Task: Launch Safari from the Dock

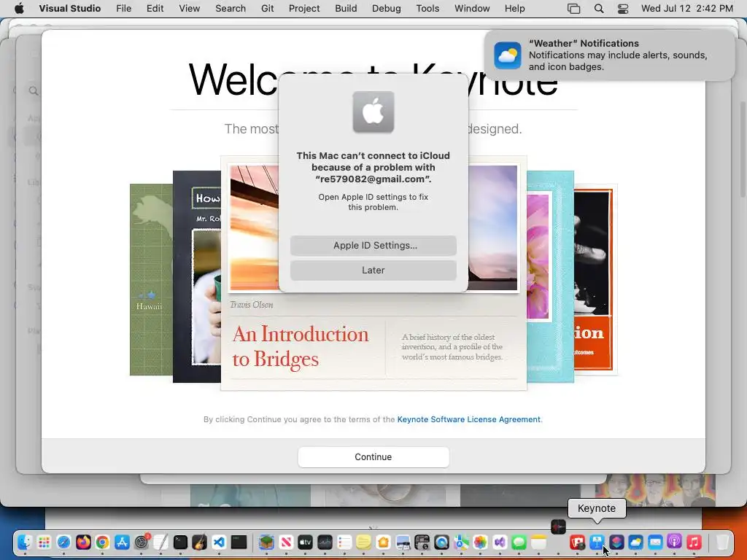Action: pos(63,542)
